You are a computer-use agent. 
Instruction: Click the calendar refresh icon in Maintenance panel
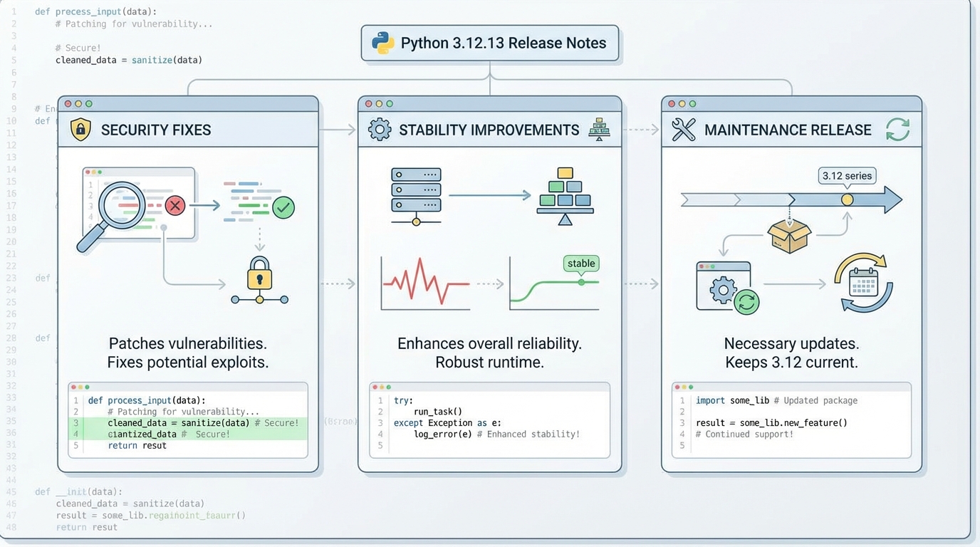tap(863, 284)
